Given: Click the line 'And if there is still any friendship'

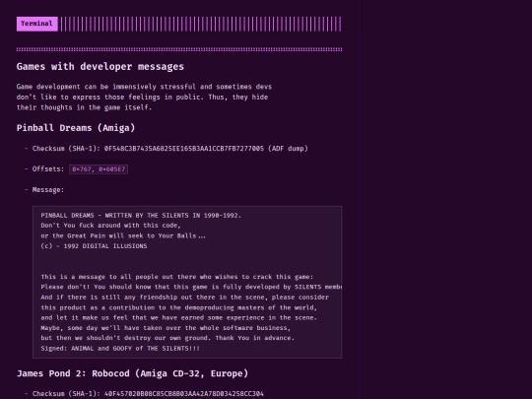Looking at the screenshot, I should [184, 297].
